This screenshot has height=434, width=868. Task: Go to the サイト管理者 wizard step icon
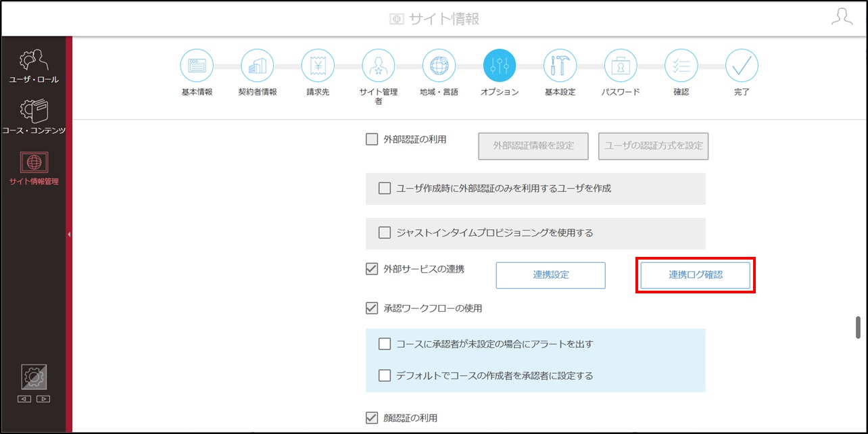pos(379,66)
